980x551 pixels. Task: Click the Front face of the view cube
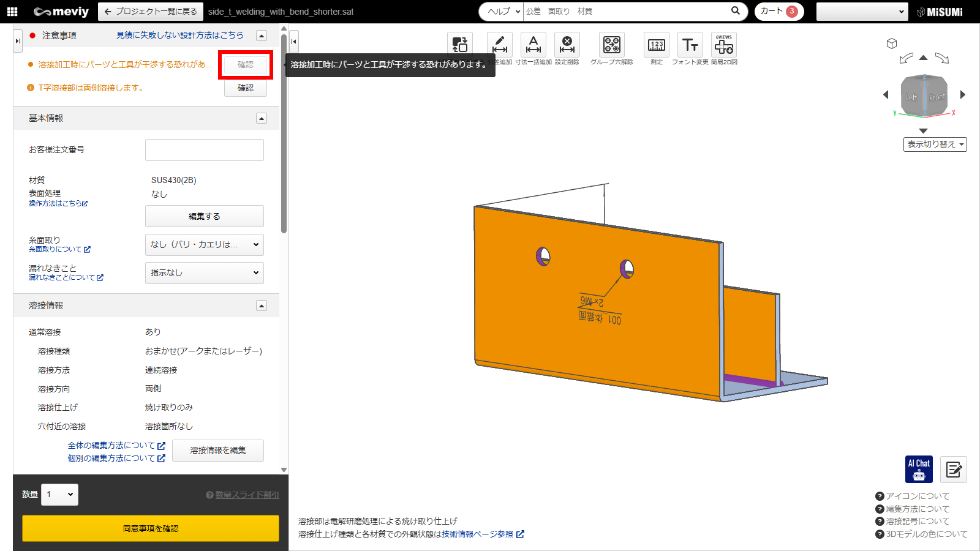pyautogui.click(x=937, y=97)
